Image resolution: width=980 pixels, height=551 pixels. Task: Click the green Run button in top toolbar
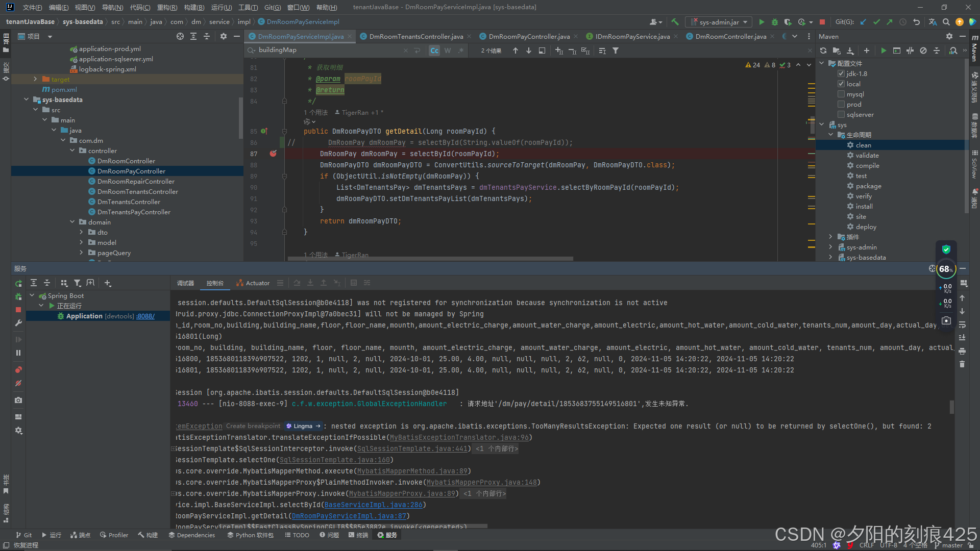click(x=762, y=22)
